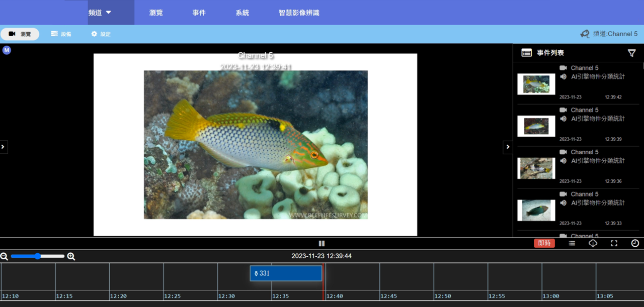Image resolution: width=644 pixels, height=307 pixels.
Task: Collapse the event list panel arrow
Action: (507, 147)
